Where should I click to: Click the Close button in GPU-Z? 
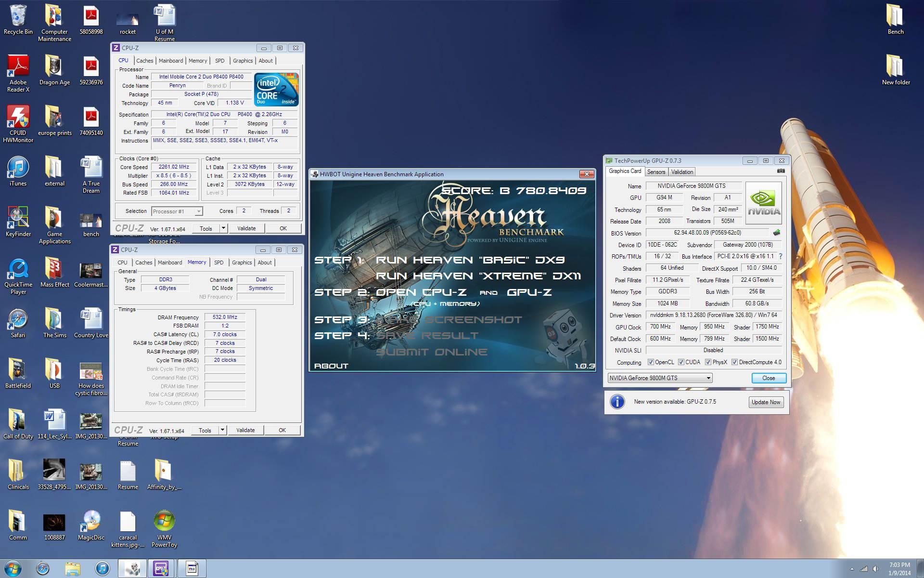pos(769,378)
